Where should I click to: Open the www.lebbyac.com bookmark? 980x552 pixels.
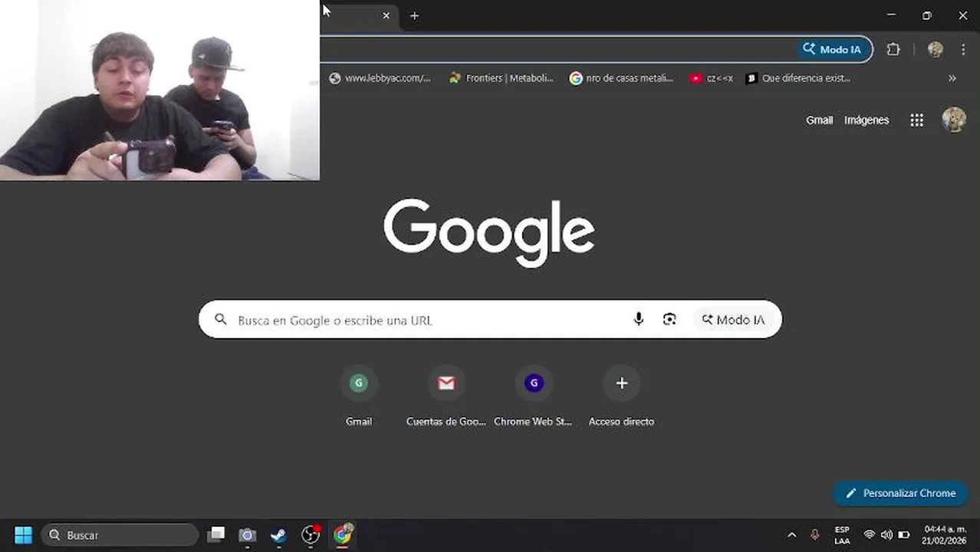[380, 77]
